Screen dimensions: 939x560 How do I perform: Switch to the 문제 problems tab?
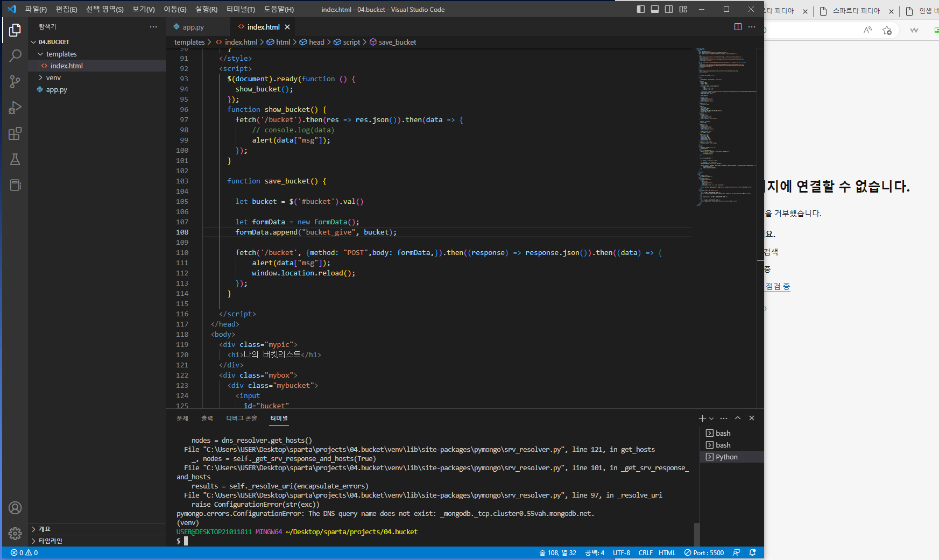pyautogui.click(x=182, y=418)
